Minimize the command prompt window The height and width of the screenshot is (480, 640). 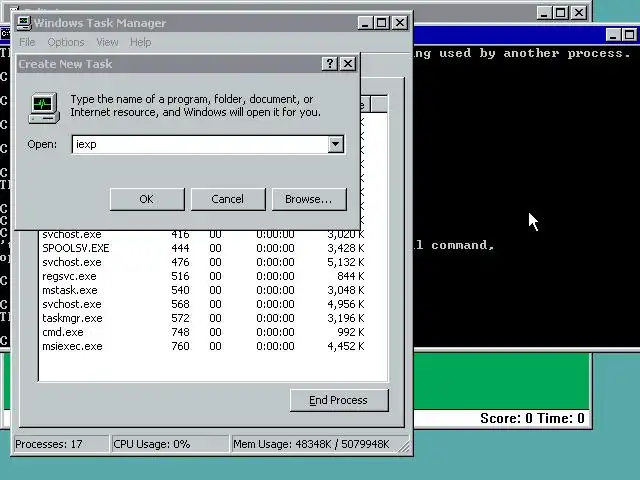(x=613, y=35)
